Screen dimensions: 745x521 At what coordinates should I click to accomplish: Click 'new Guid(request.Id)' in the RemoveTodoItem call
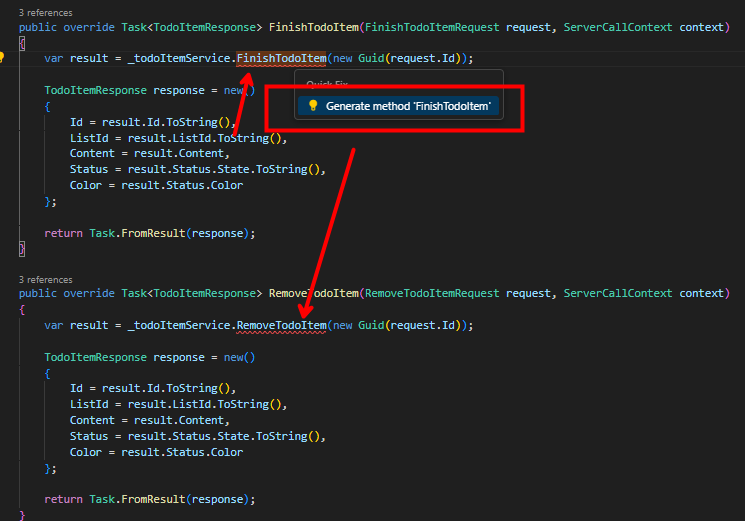(397, 325)
